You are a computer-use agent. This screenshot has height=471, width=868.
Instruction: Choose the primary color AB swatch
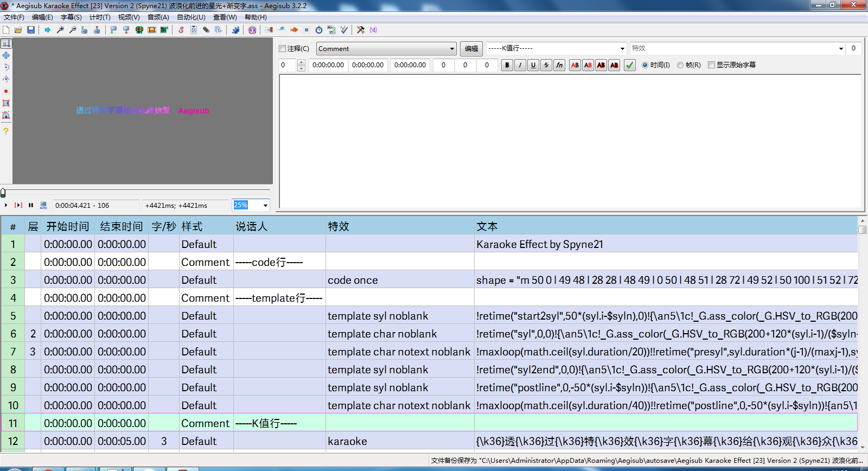(575, 65)
